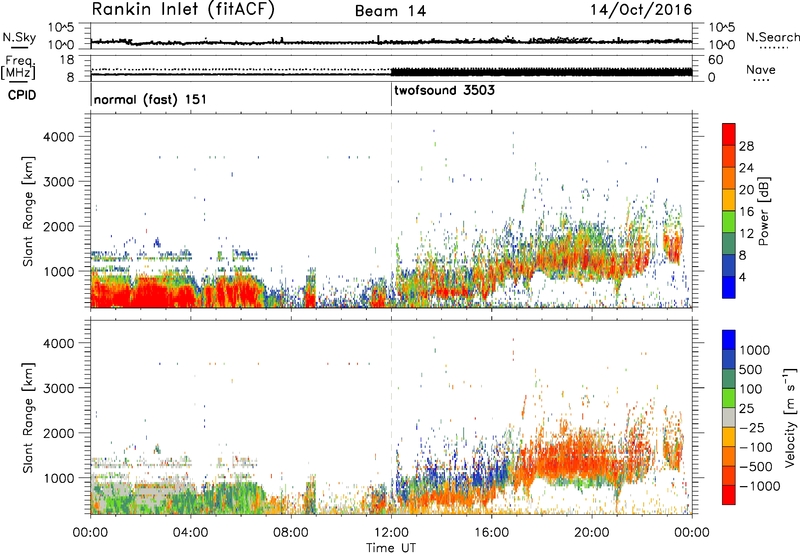800x554 pixels.
Task: Click the "3000" range tick on velocity panel
Action: pyautogui.click(x=58, y=388)
